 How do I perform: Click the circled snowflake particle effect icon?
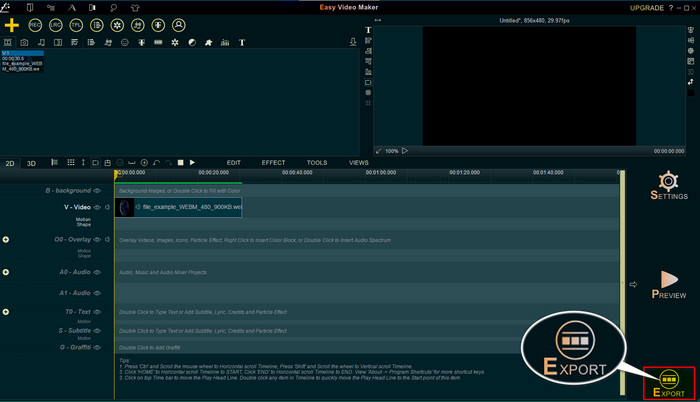117,25
